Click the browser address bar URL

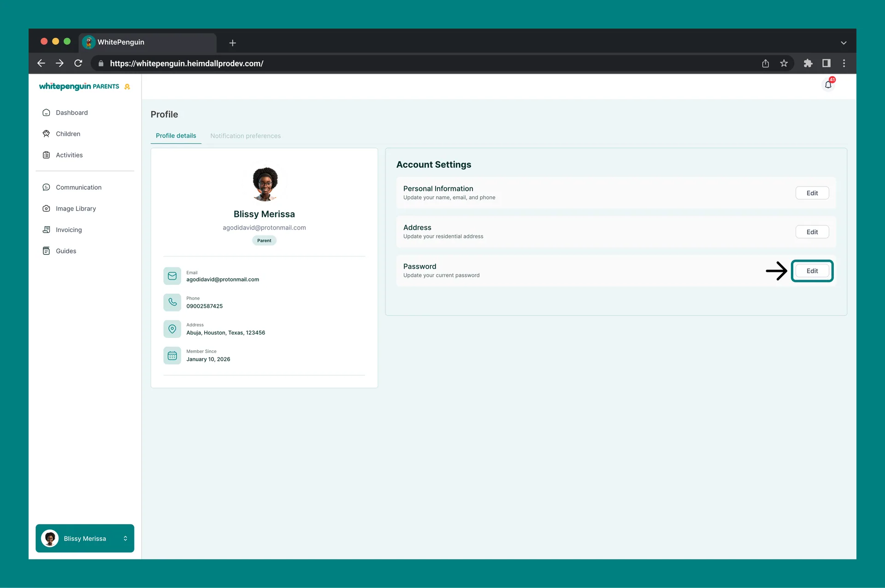point(187,64)
